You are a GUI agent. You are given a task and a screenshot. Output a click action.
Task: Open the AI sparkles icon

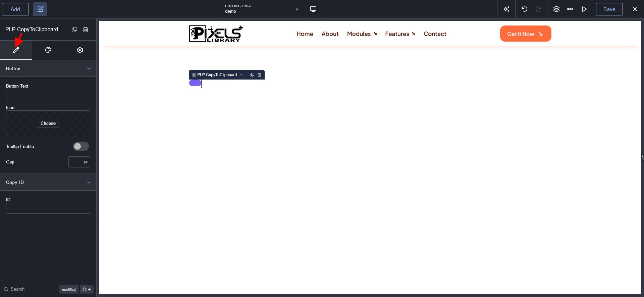(x=506, y=9)
